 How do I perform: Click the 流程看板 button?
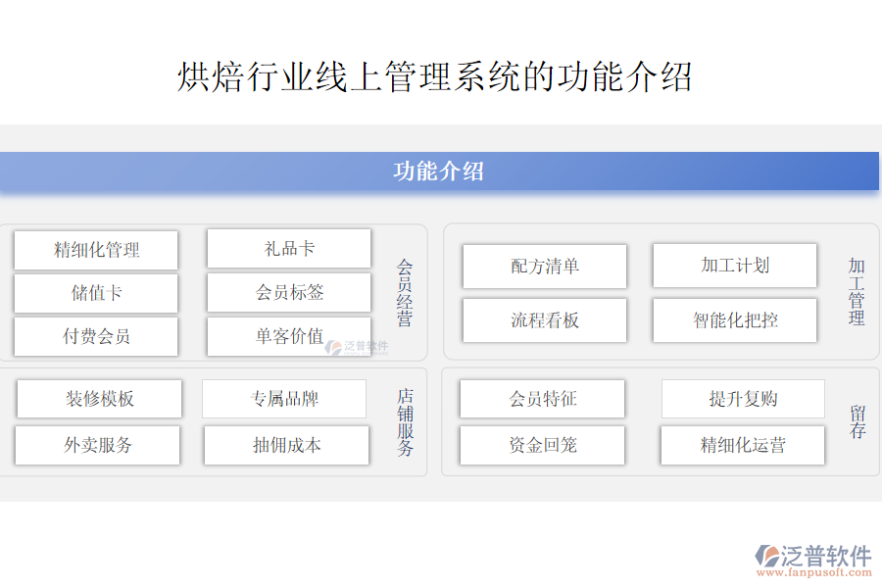coord(545,318)
